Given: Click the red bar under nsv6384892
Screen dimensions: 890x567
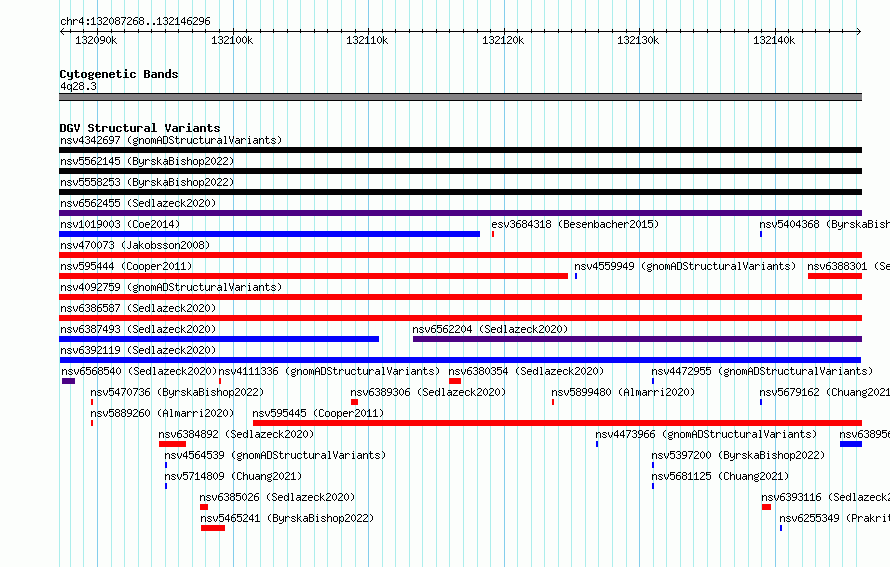Looking at the screenshot, I should [x=173, y=444].
